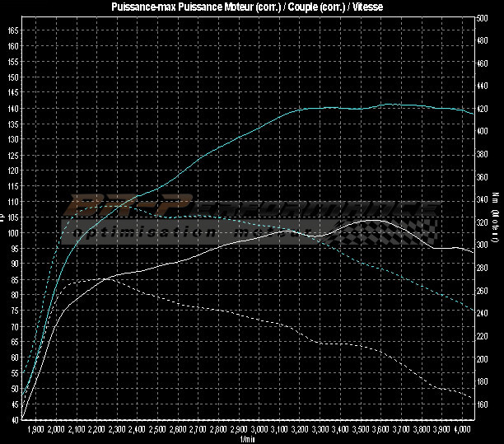The height and width of the screenshot is (444, 504).
Task: Click the 40 value on left axis
Action: point(14,420)
